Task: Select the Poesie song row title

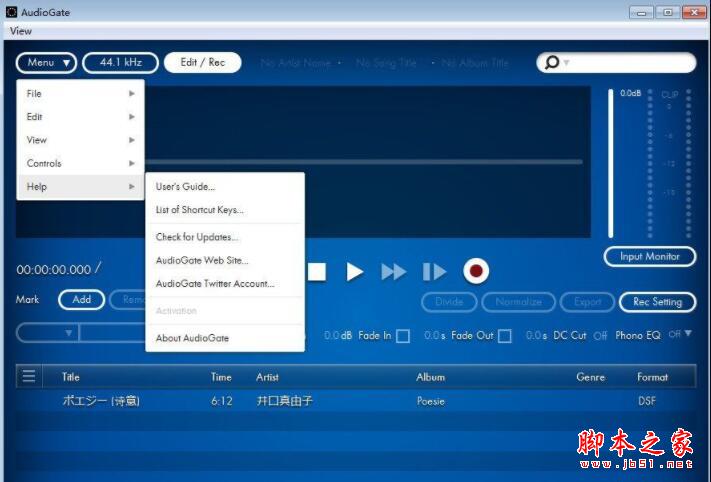Action: (x=101, y=401)
